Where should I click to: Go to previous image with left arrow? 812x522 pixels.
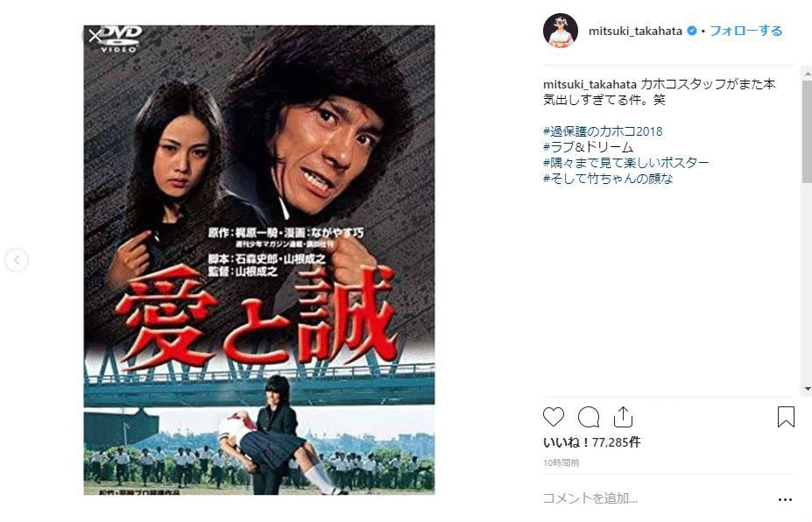click(17, 260)
